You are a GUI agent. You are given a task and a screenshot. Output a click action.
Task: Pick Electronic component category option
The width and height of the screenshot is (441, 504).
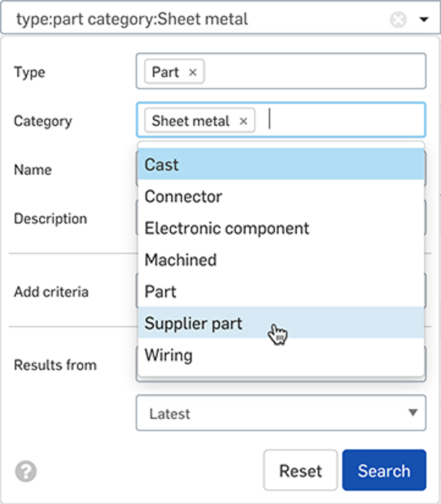(x=281, y=228)
